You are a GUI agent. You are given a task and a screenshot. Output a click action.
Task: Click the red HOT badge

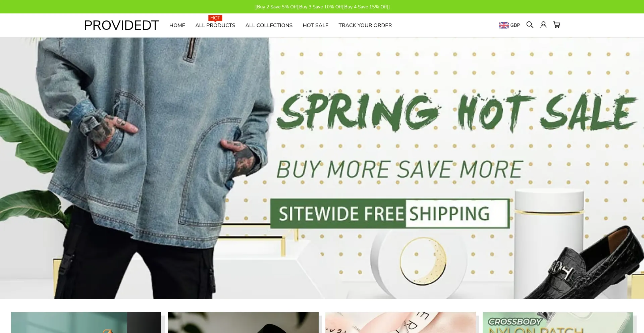pos(215,18)
